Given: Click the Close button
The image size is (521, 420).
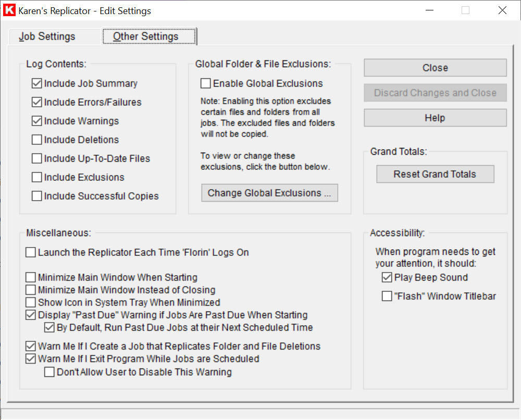Looking at the screenshot, I should 435,68.
